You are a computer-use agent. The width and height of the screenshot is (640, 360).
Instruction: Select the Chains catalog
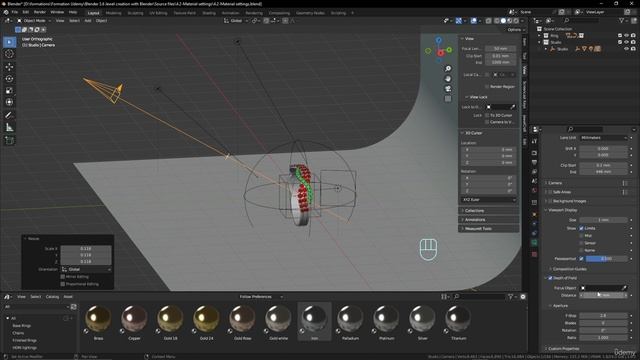[18, 333]
